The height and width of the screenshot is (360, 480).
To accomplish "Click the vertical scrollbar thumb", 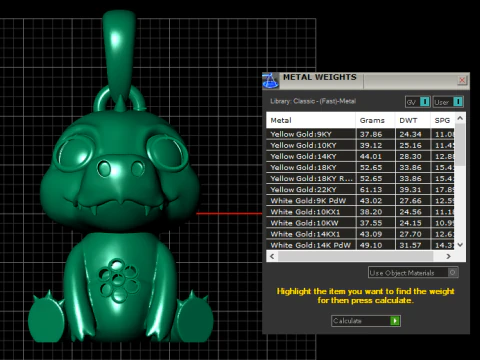I will 460,145.
